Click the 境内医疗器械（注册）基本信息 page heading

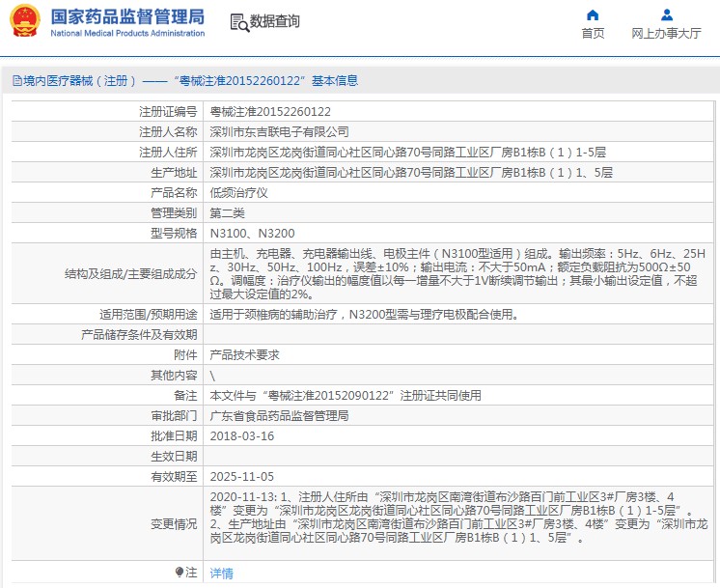click(185, 81)
